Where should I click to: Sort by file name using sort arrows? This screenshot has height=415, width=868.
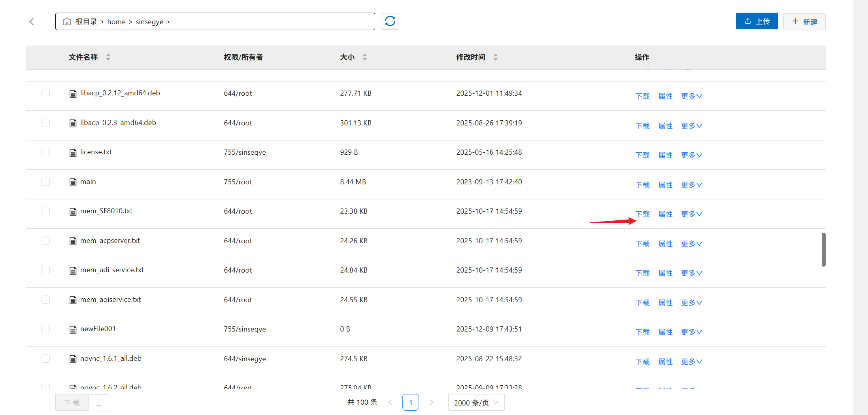108,57
